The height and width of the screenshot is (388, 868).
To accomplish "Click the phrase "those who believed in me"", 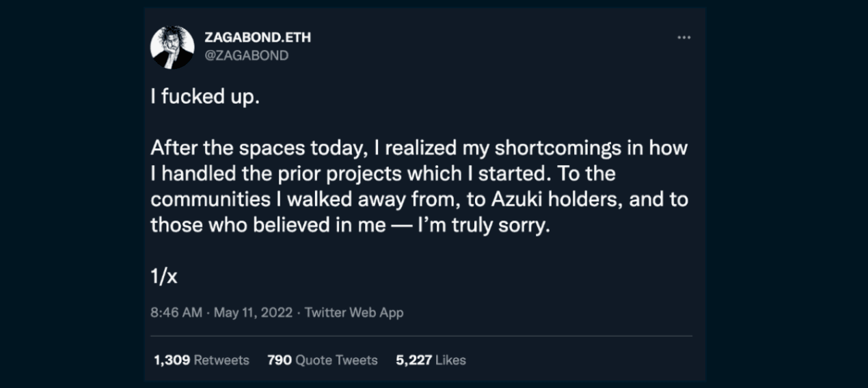I will coord(268,225).
